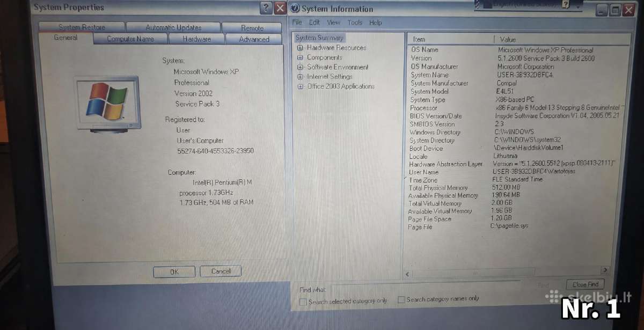Click the Value column header

click(x=562, y=39)
